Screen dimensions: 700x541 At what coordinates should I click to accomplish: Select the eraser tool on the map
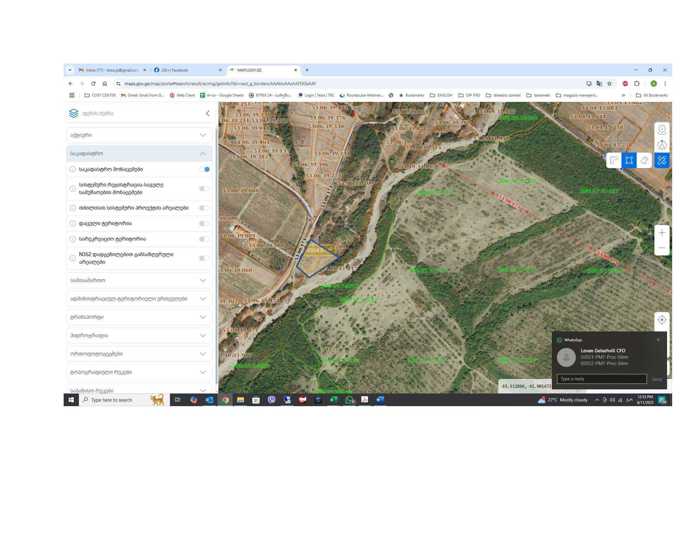tap(645, 160)
